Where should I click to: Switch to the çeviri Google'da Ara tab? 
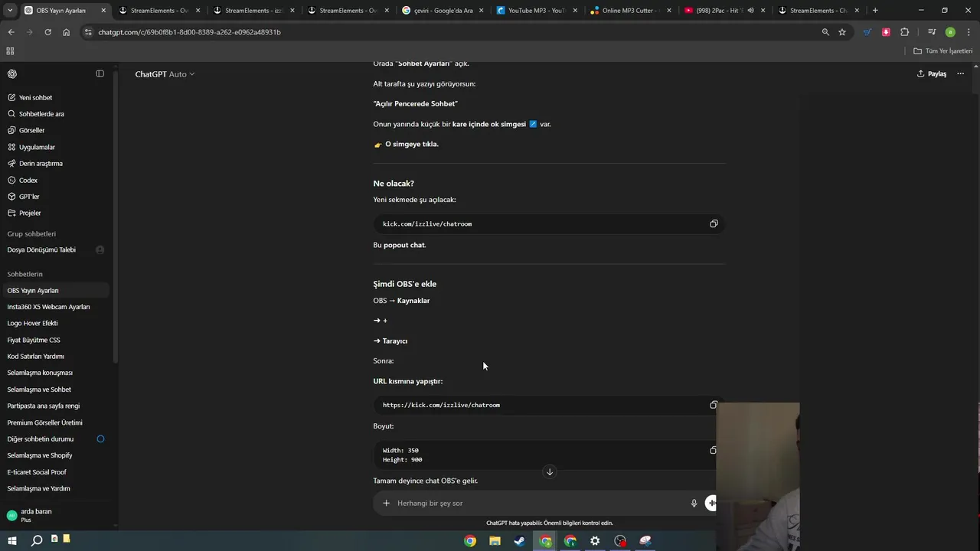pyautogui.click(x=444, y=11)
